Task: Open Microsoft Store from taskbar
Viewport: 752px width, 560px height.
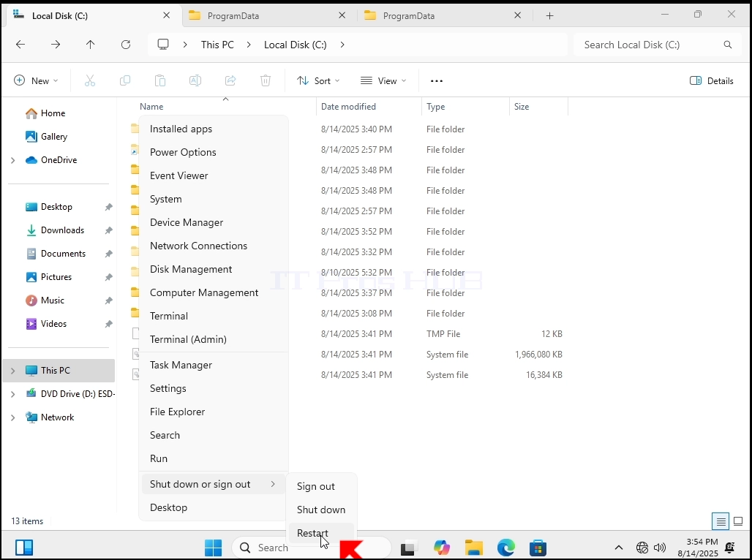Action: (x=538, y=548)
